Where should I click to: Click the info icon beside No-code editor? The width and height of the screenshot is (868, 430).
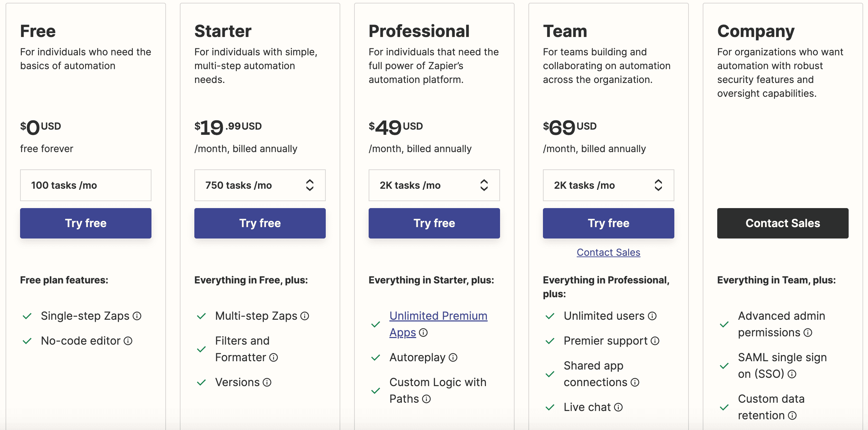click(x=128, y=341)
